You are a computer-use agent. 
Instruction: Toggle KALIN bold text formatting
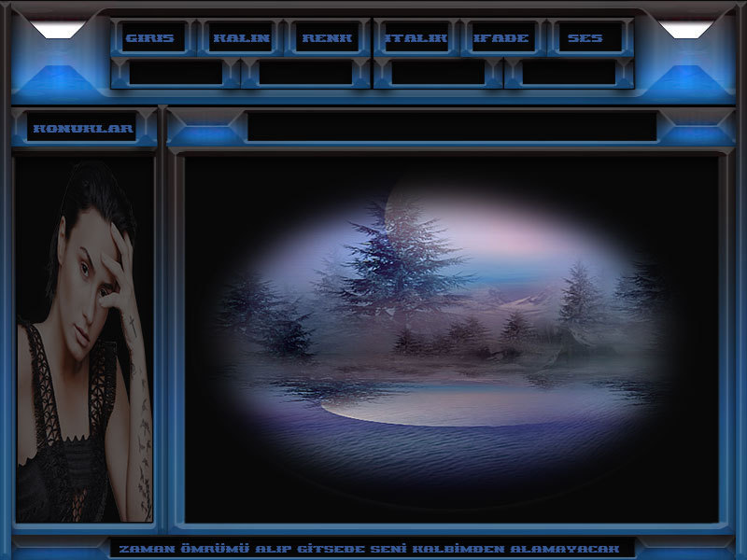pyautogui.click(x=241, y=38)
